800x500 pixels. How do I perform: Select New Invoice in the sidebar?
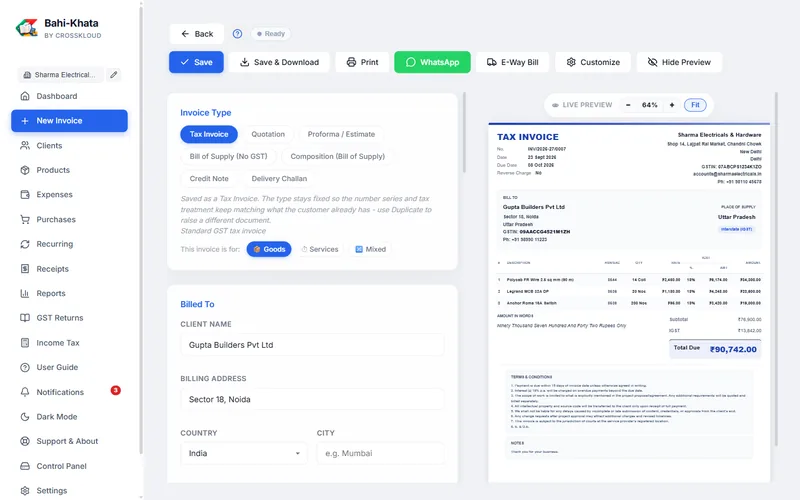(x=69, y=121)
